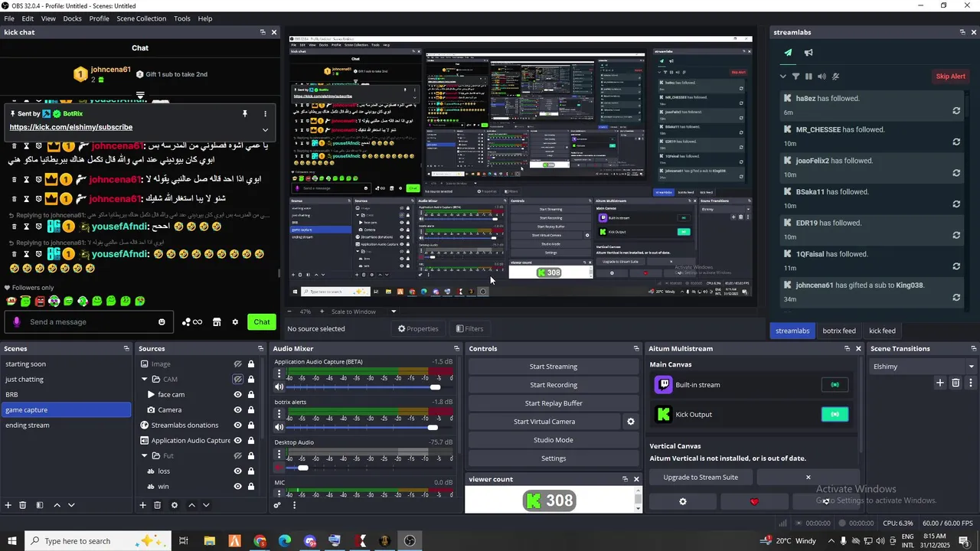Image resolution: width=980 pixels, height=551 pixels.
Task: Click the Start Streaming button
Action: coord(554,367)
